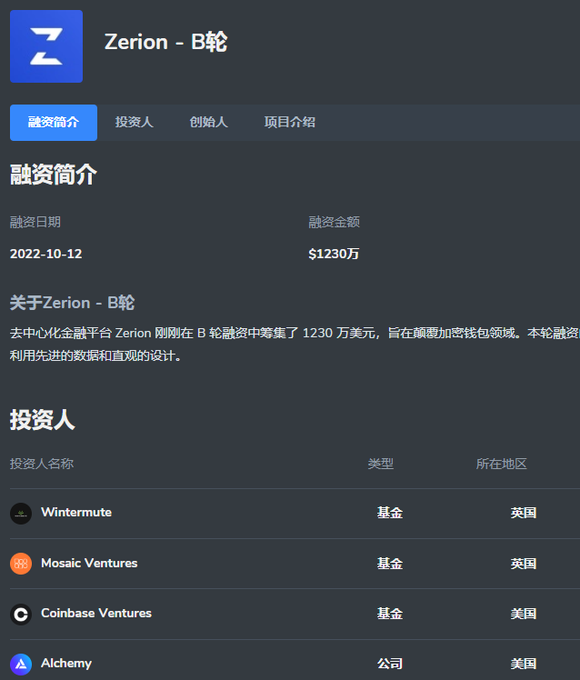580x680 pixels.
Task: Select the date value 2022-10-12
Action: coord(46,254)
